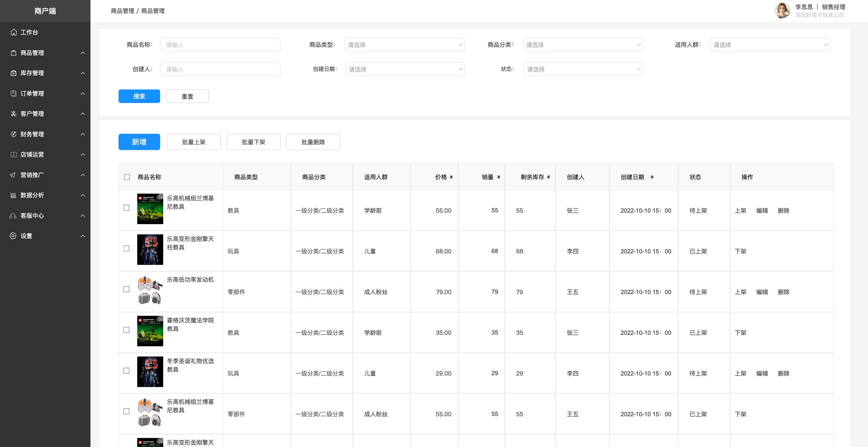The height and width of the screenshot is (447, 868).
Task: Focus the 创建人 input field
Action: pos(220,69)
